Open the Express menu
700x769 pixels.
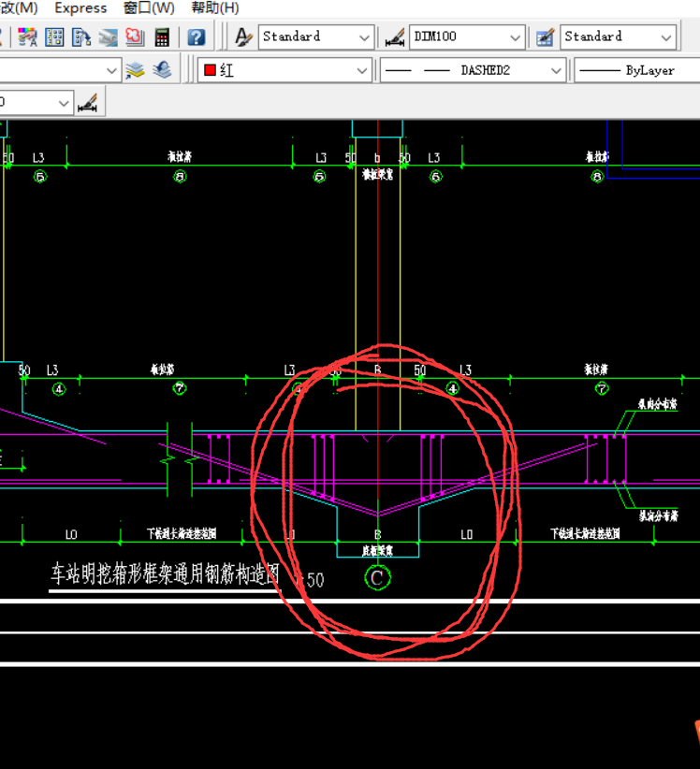[80, 7]
